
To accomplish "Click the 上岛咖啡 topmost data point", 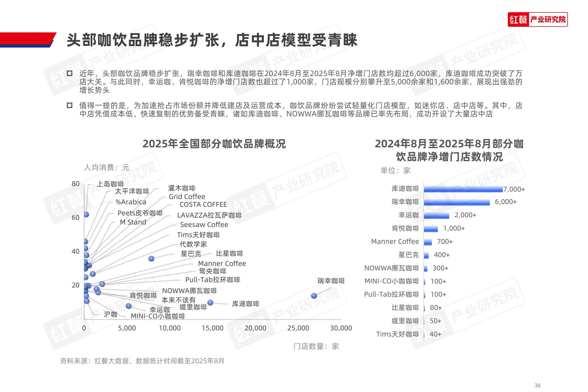I will [86, 214].
